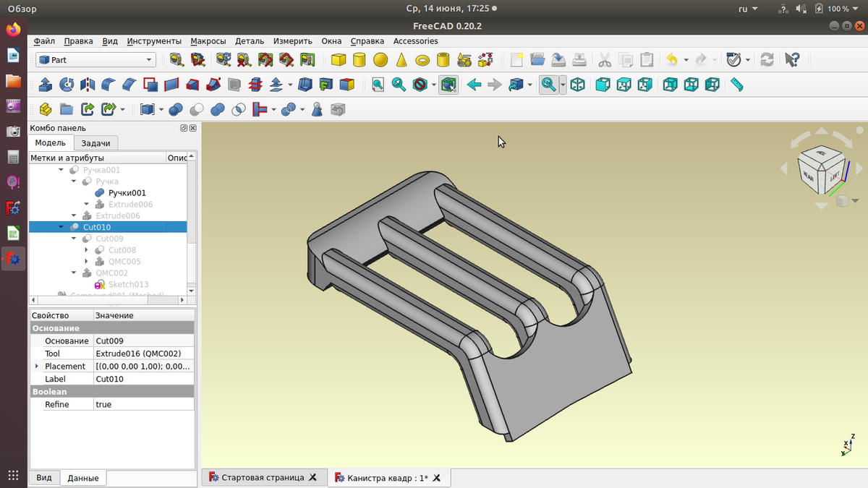The width and height of the screenshot is (868, 488).
Task: Set the isometric view
Action: point(577,85)
